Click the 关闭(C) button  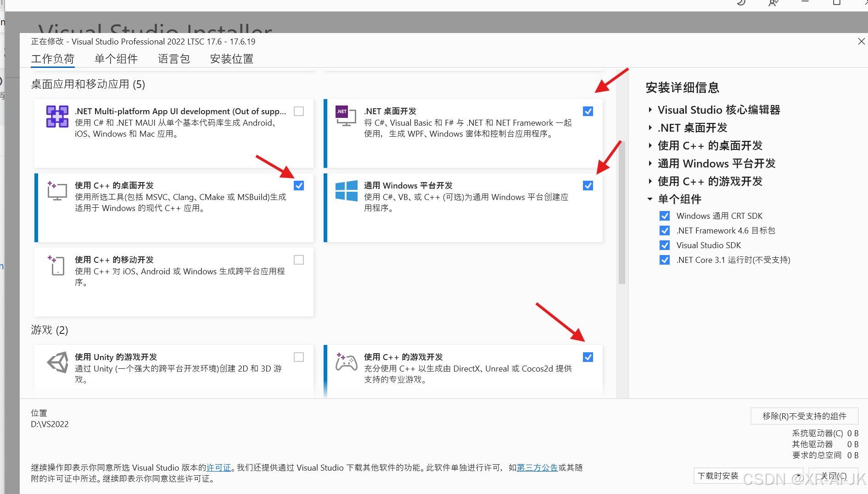[x=834, y=476]
